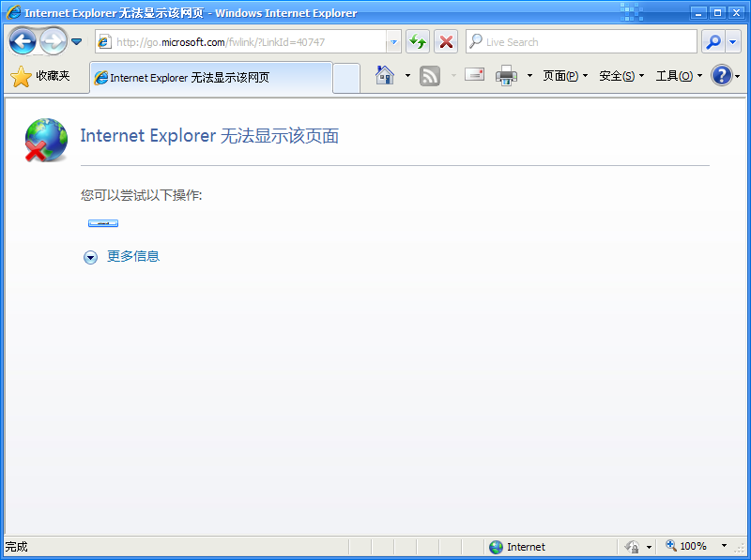Open Read Mail

click(x=475, y=76)
